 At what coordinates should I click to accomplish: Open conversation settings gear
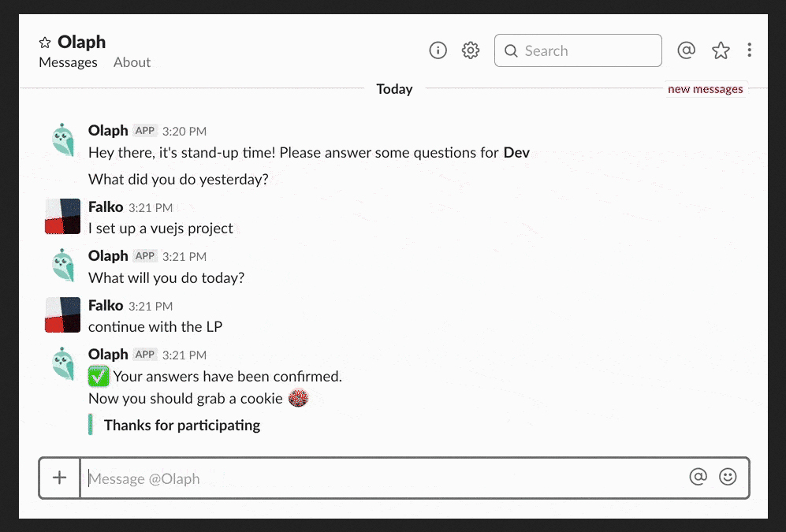coord(471,50)
